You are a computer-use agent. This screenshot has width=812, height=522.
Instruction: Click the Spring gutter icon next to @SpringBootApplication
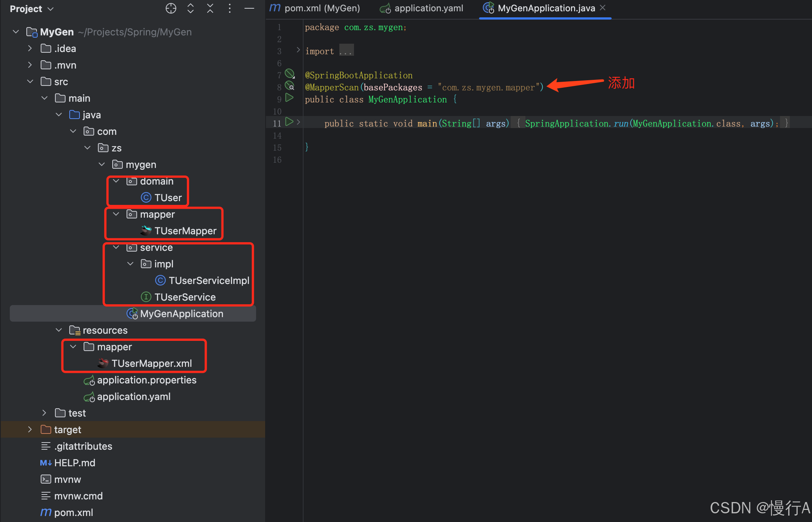pos(290,73)
